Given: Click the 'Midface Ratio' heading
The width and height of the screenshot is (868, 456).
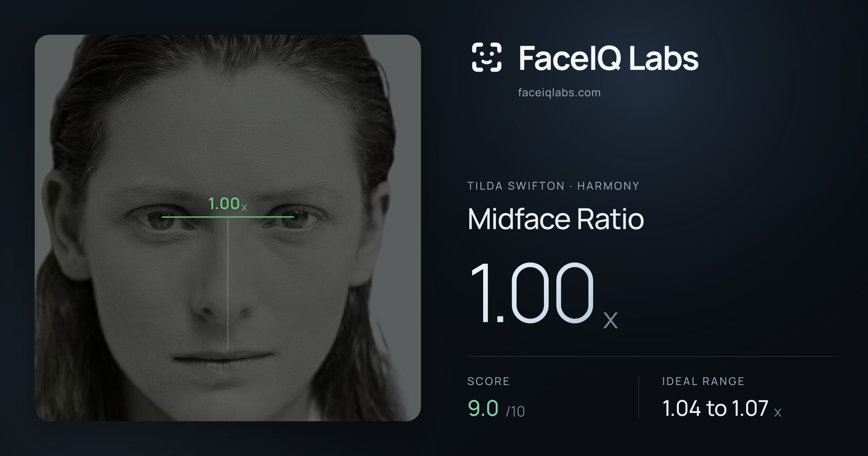Looking at the screenshot, I should point(556,219).
